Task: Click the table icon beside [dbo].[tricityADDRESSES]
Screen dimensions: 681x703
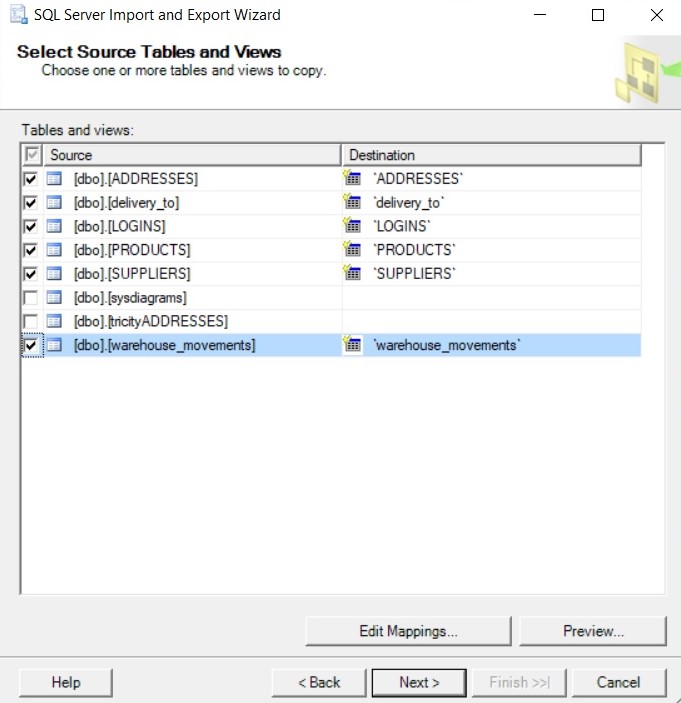Action: tap(54, 321)
